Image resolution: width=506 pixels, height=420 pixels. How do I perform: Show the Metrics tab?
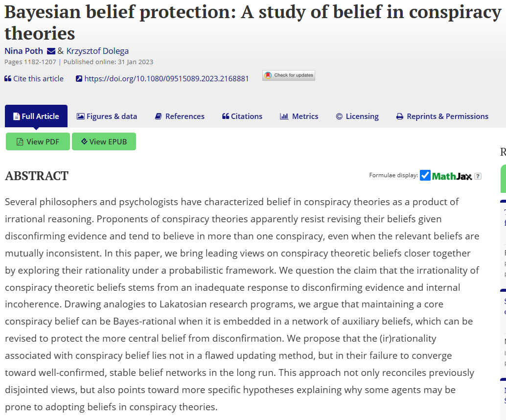coord(299,117)
